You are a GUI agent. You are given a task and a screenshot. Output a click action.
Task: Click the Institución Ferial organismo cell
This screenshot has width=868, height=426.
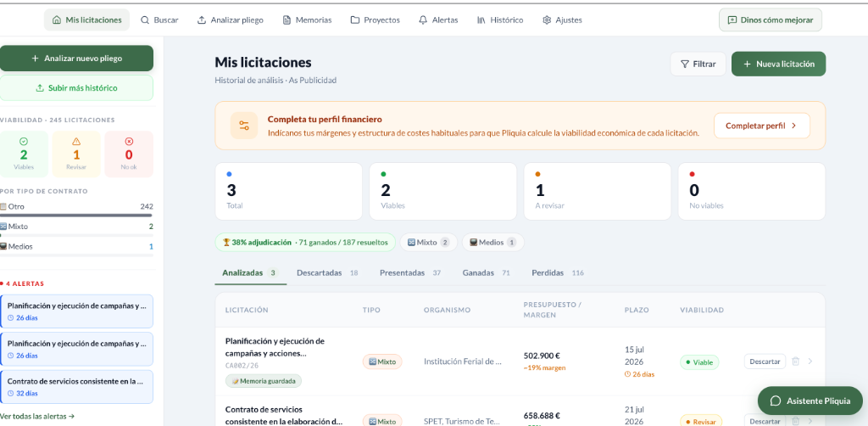pos(463,362)
